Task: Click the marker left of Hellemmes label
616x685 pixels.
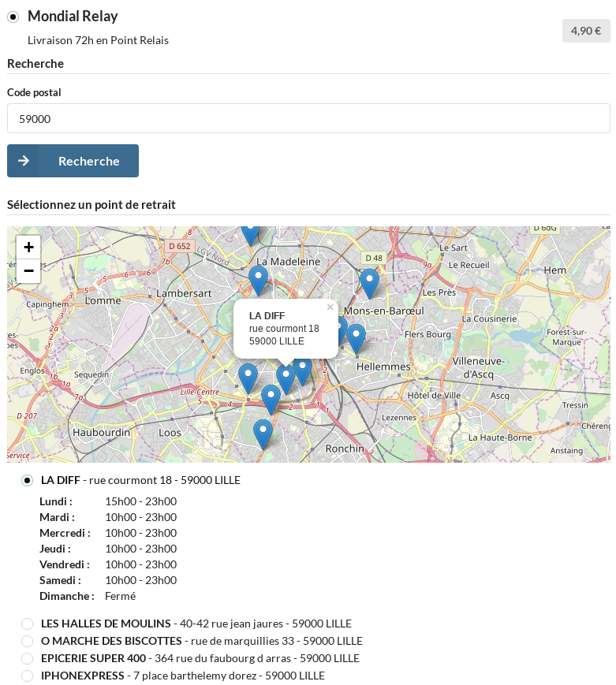Action: [x=356, y=339]
